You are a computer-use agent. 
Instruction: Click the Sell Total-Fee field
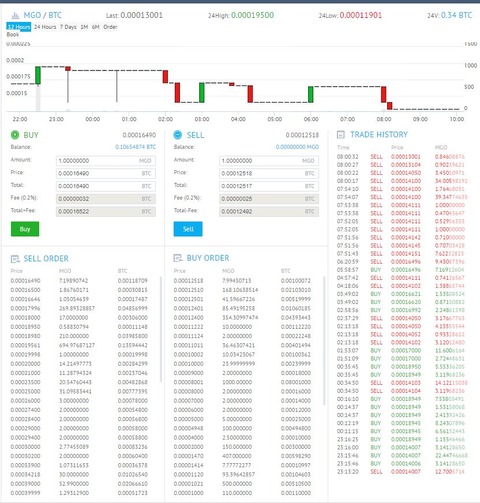click(x=269, y=211)
